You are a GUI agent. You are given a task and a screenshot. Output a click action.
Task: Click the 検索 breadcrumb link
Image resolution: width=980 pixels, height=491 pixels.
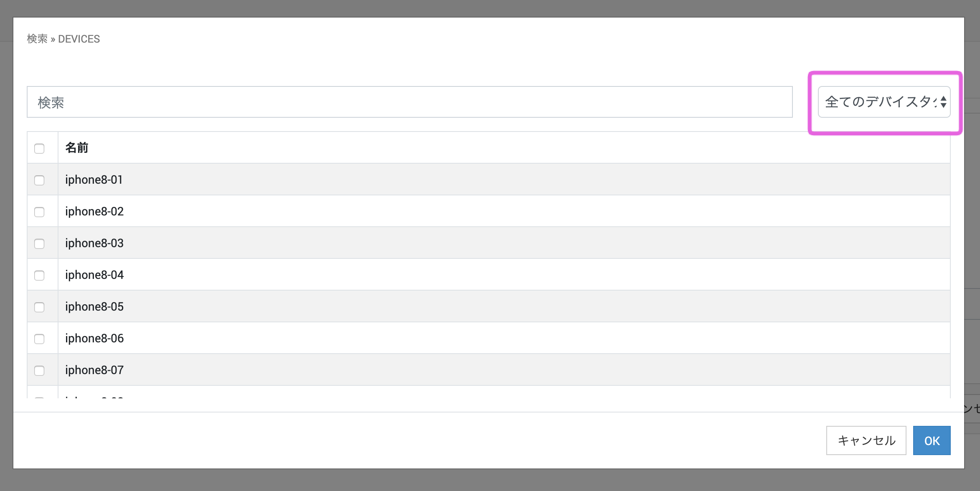pyautogui.click(x=37, y=39)
